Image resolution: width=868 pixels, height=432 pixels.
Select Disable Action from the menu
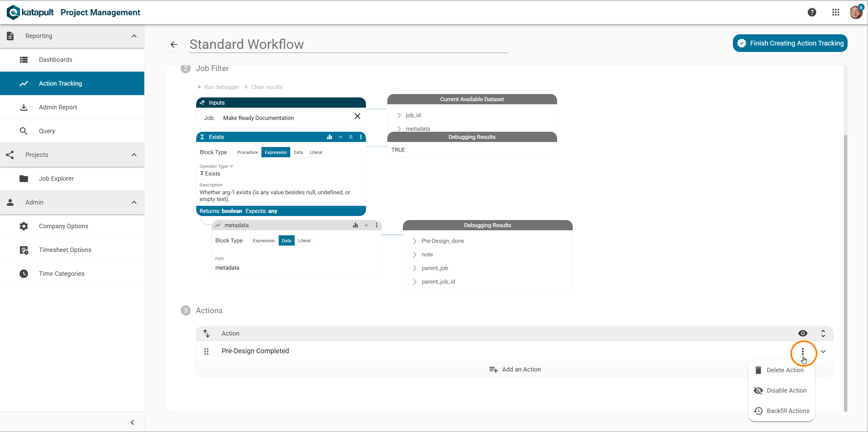tap(786, 390)
